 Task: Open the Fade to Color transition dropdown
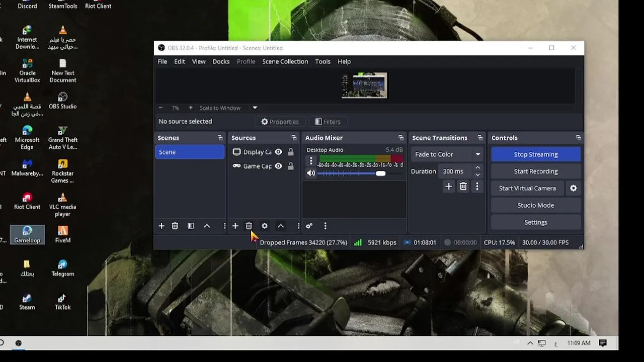pos(448,154)
